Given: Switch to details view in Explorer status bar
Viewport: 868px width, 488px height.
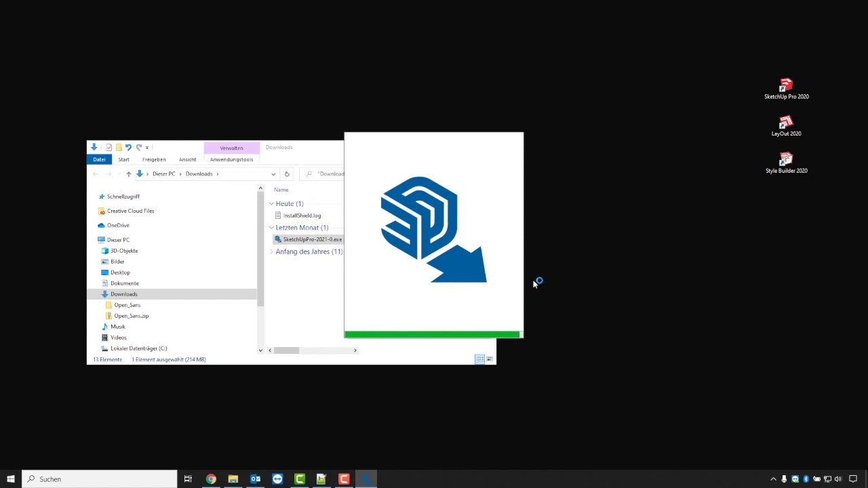Looking at the screenshot, I should tap(479, 359).
